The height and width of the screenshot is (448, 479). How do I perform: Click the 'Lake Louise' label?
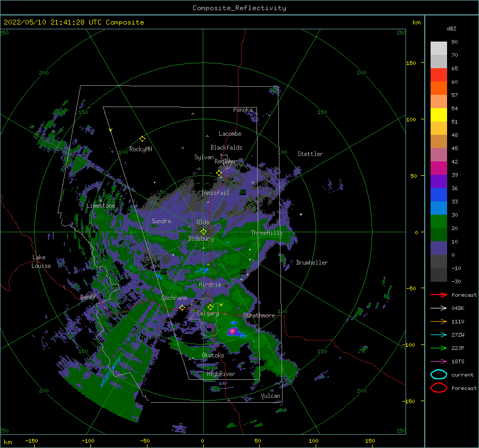[x=41, y=262]
